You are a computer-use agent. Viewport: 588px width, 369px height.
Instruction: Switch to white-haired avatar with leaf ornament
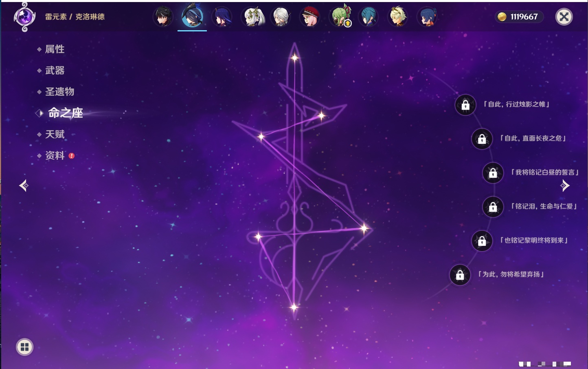coord(254,17)
